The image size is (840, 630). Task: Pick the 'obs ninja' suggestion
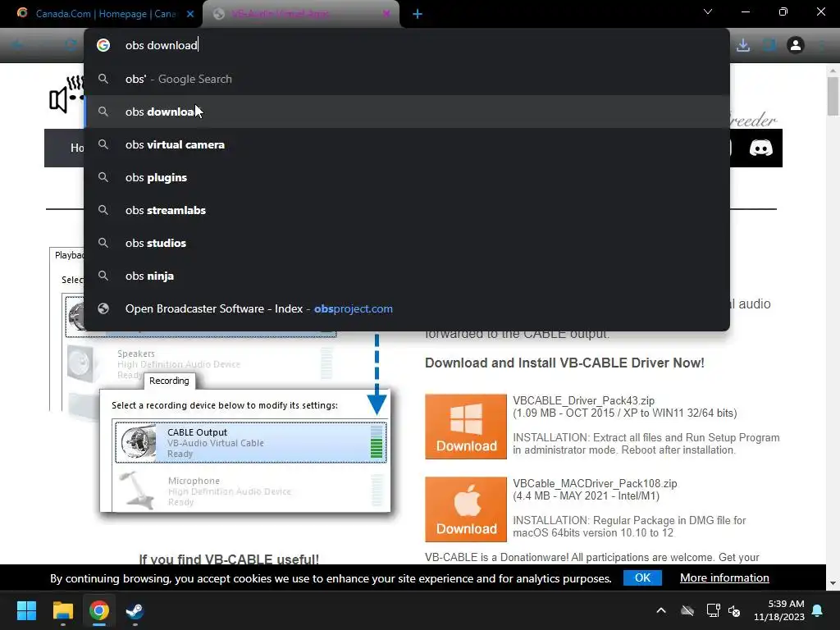(407, 276)
